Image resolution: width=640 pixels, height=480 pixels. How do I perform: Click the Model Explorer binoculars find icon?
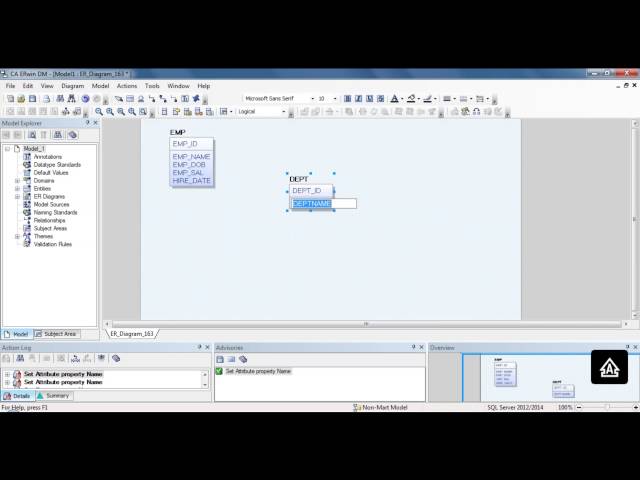click(x=58, y=135)
